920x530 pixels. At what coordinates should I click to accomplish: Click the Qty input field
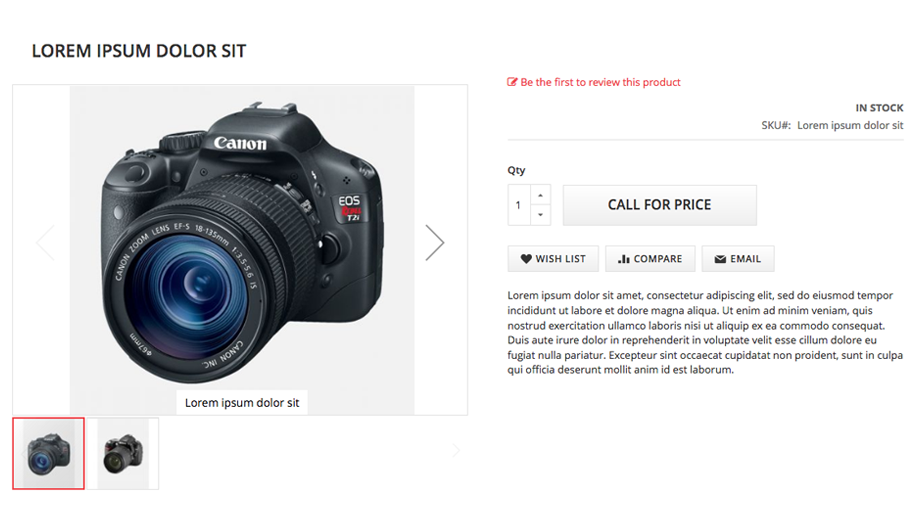(519, 205)
